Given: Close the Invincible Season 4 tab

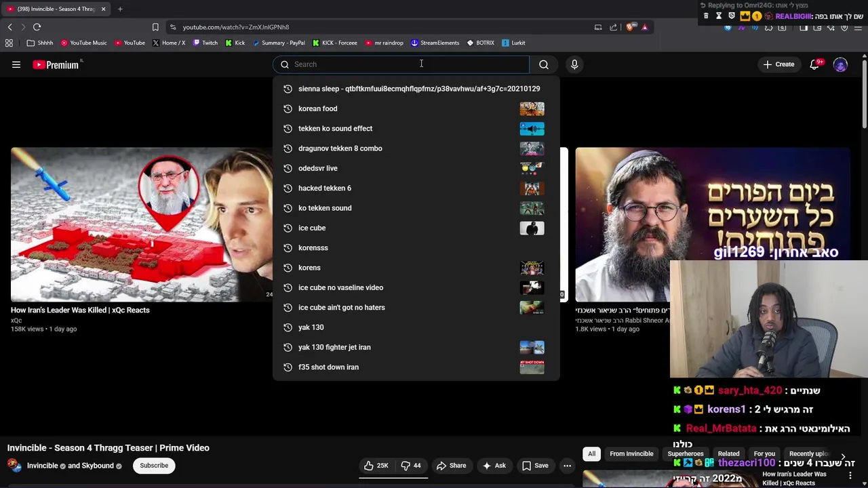Looking at the screenshot, I should point(103,9).
